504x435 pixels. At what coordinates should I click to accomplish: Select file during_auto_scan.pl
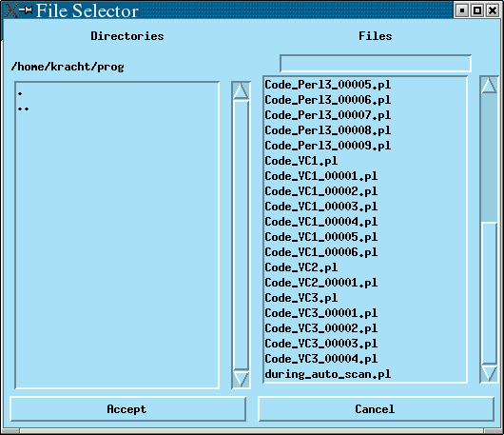point(327,374)
